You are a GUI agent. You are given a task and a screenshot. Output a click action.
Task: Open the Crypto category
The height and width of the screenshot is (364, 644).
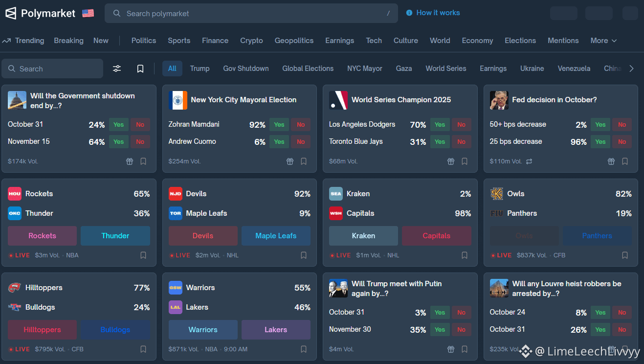pos(251,41)
